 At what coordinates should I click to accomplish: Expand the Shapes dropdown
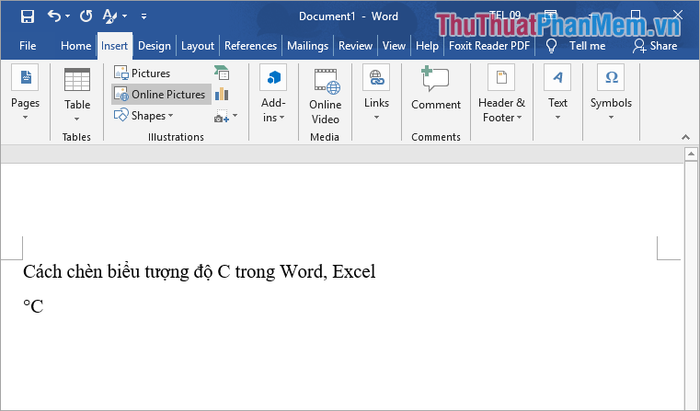click(146, 116)
